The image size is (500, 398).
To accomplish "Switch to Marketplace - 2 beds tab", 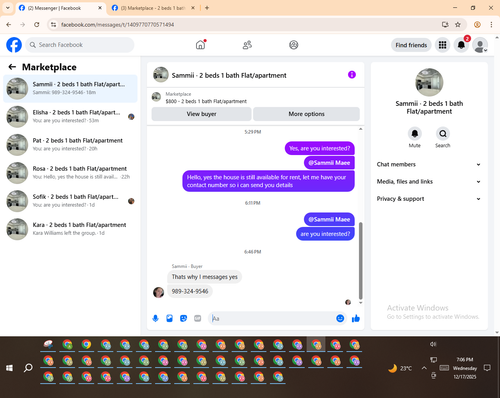I will coord(152,8).
